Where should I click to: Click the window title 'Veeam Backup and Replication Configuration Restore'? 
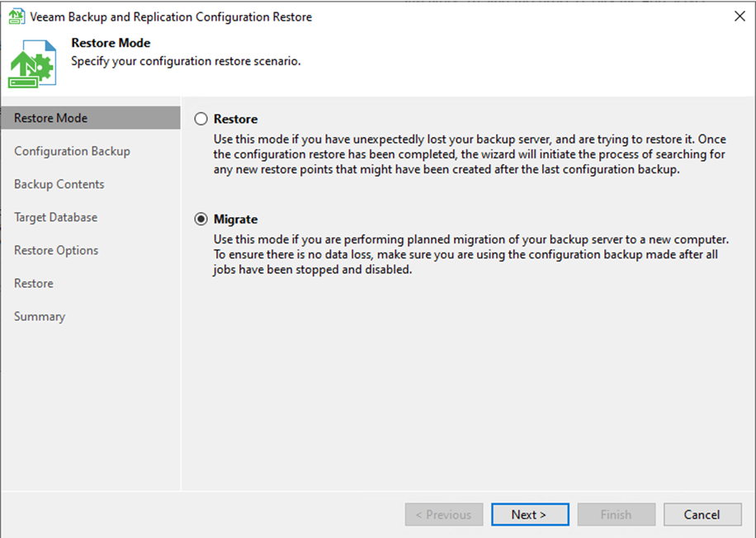pos(171,17)
